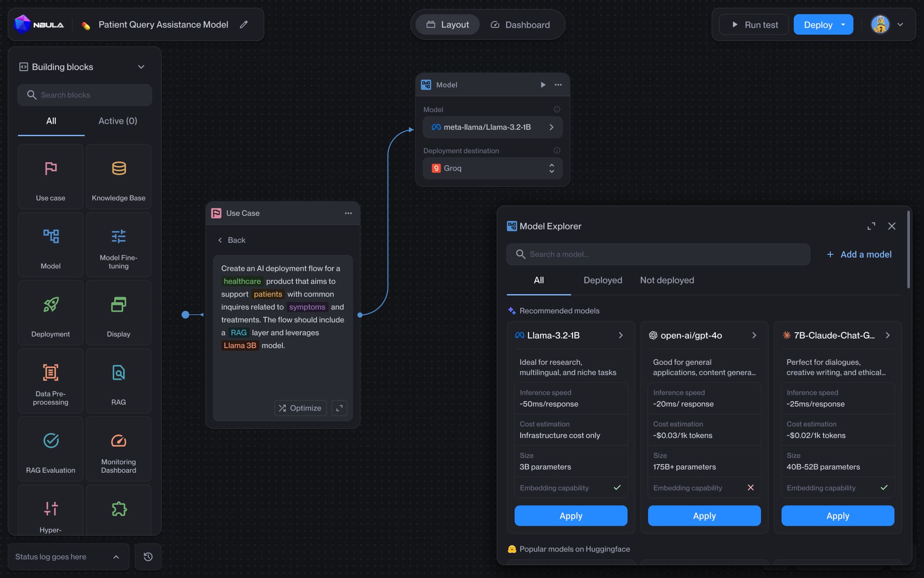
Task: Run the Model node play button
Action: pyautogui.click(x=543, y=85)
